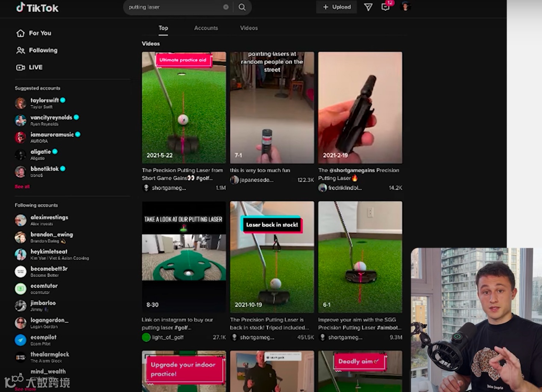Open the Upgrade your indoor practice video
The height and width of the screenshot is (392, 542).
click(184, 371)
